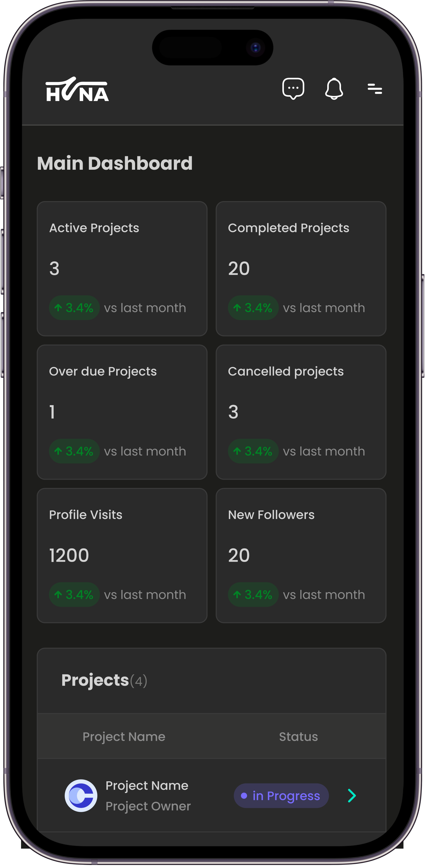The height and width of the screenshot is (868, 428).
Task: Open the notifications bell
Action: coord(334,89)
